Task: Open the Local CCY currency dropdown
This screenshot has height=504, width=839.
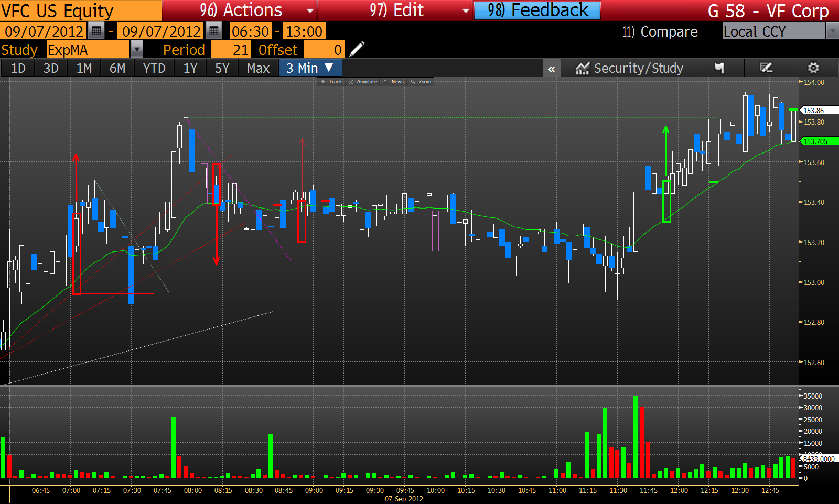Action: tap(832, 31)
